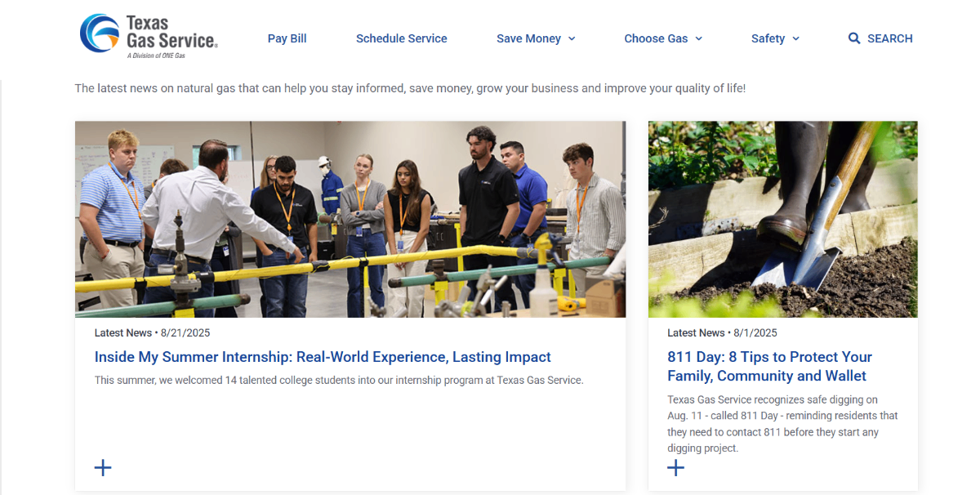Screen dimensions: 980x495
Task: Open the Pay Bill page
Action: click(287, 38)
